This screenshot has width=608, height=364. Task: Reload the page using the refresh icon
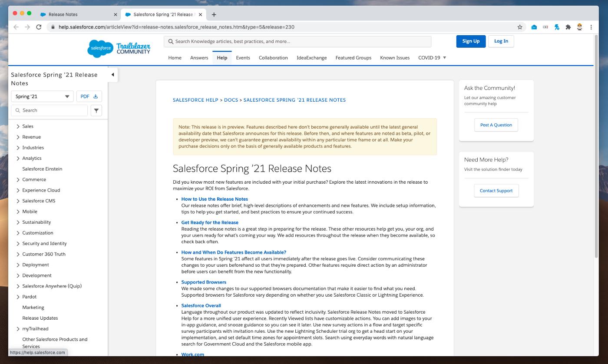(39, 27)
